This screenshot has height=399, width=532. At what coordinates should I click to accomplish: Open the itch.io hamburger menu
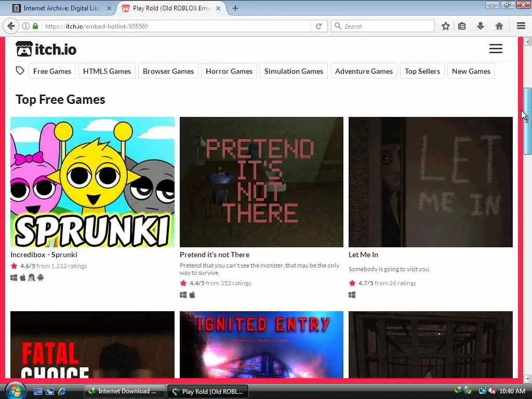tap(496, 49)
